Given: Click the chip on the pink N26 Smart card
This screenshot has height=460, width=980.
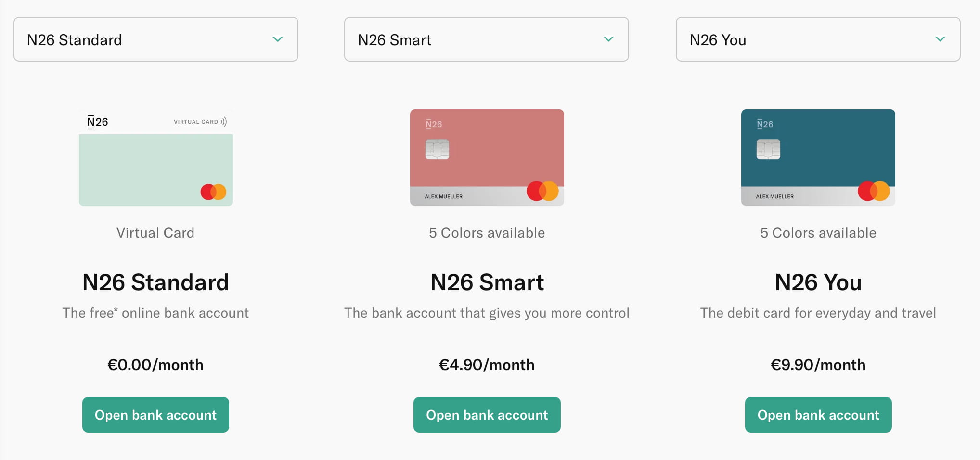Looking at the screenshot, I should coord(437,149).
